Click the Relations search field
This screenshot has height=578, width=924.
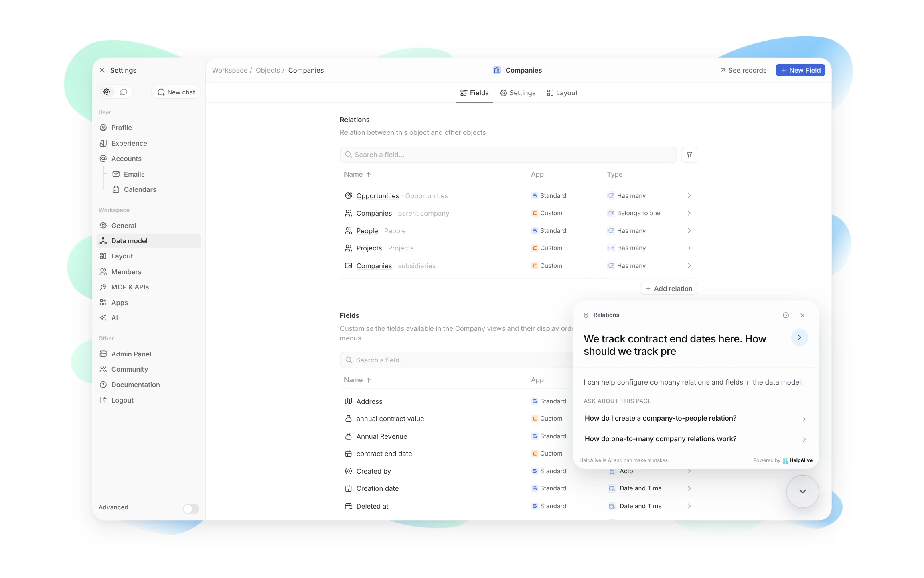pos(509,155)
